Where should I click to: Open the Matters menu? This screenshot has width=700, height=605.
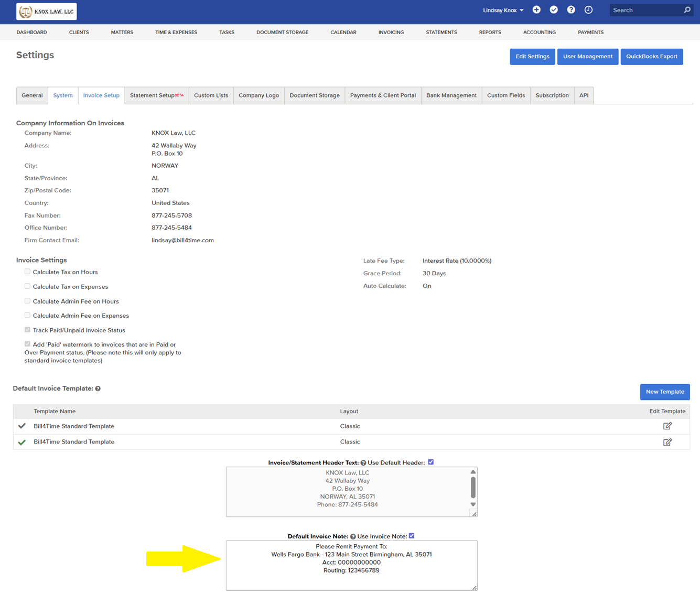(x=122, y=33)
